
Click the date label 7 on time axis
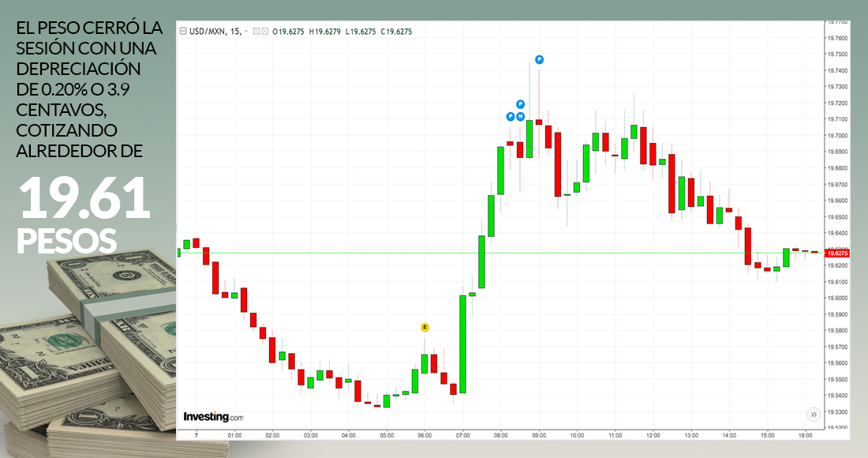coord(194,434)
